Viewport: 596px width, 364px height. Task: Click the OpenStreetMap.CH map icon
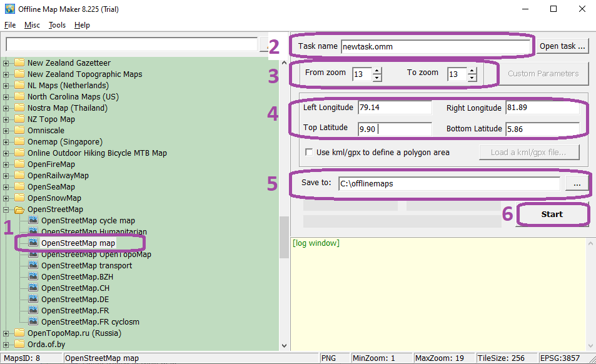tap(33, 288)
